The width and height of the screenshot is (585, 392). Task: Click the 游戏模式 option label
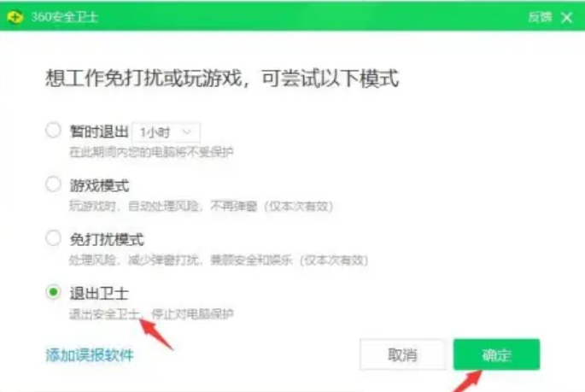coord(99,185)
